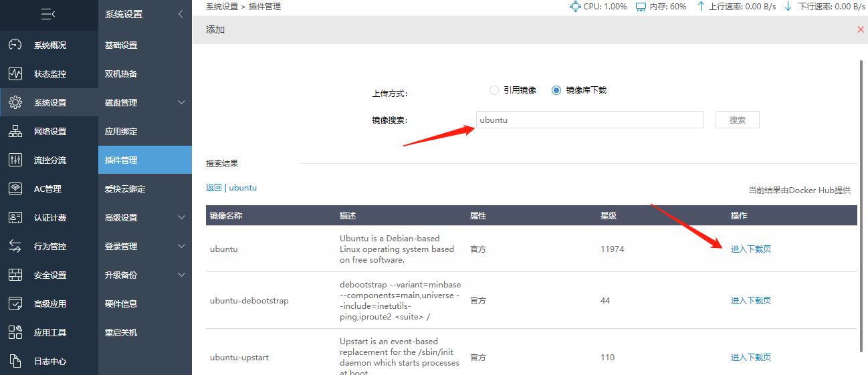
Task: Click the 流控分流 sliders icon
Action: (15, 160)
